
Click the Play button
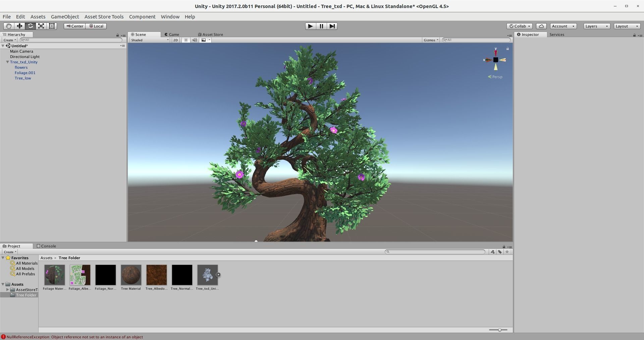pyautogui.click(x=310, y=26)
